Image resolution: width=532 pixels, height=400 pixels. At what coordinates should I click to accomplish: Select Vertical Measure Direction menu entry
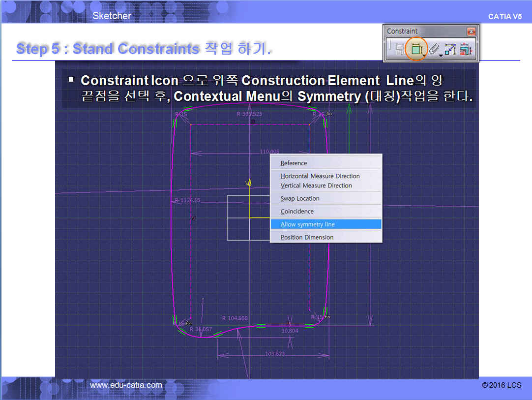(x=316, y=185)
